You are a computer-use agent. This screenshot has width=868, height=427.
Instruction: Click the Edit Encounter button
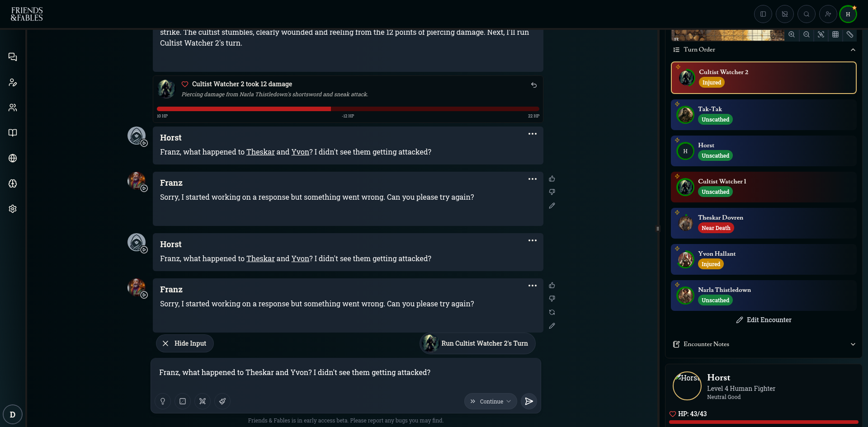764,320
